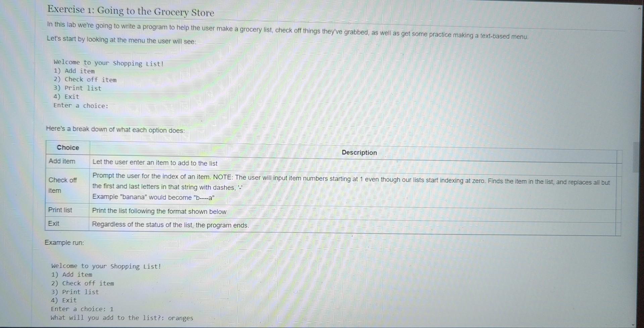Screen dimensions: 644x328
Task: Click the heading "Exercise 1: Going to the Grocery Store"
Action: click(131, 11)
